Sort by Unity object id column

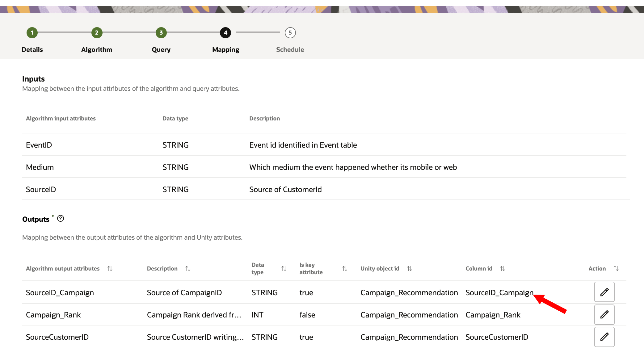click(x=410, y=269)
